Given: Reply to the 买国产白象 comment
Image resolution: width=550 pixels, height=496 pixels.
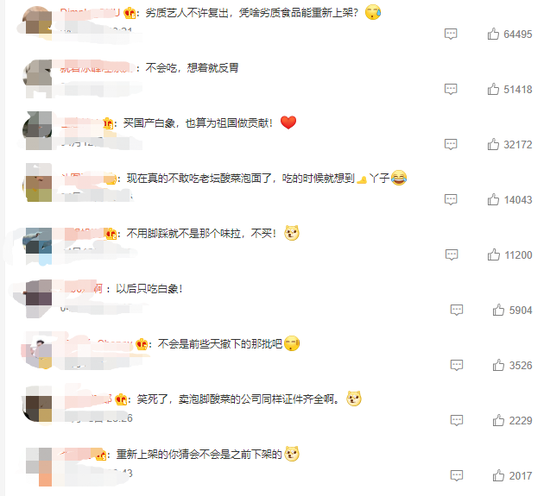Looking at the screenshot, I should [451, 144].
